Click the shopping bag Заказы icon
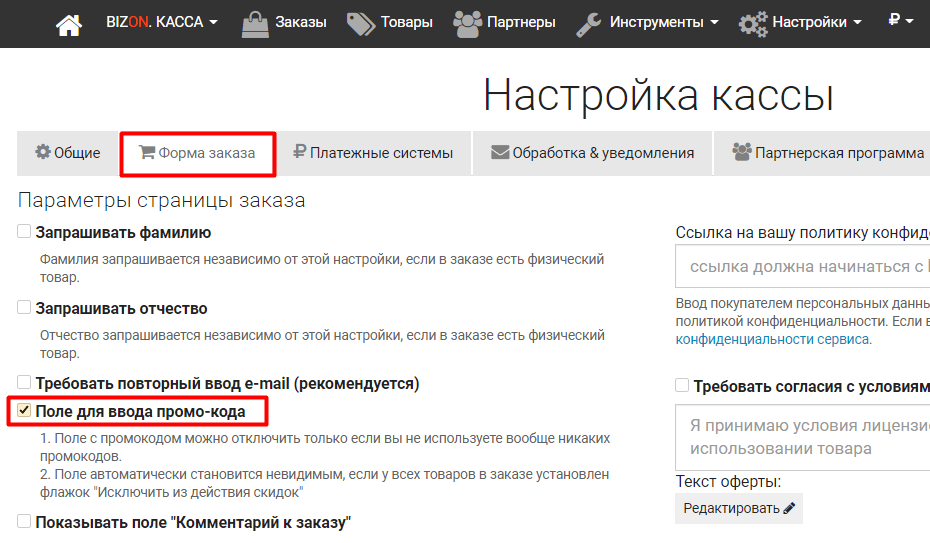Screen dimensions: 930x543 click(255, 23)
